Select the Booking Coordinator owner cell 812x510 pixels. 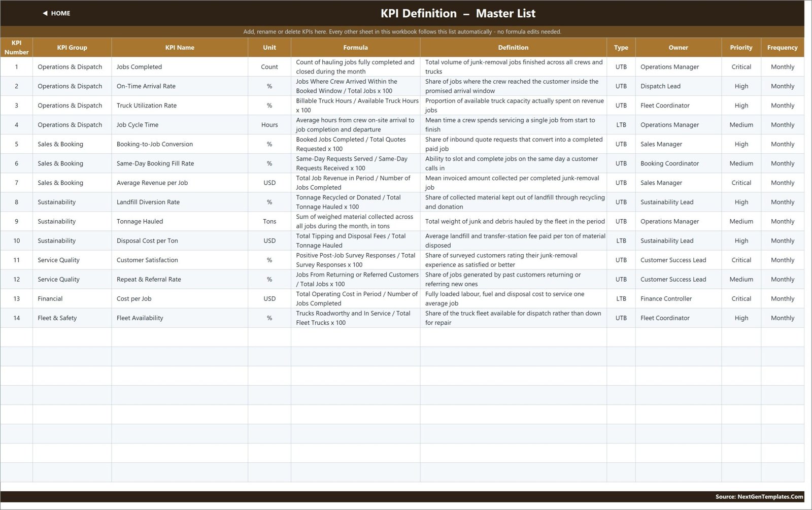678,163
